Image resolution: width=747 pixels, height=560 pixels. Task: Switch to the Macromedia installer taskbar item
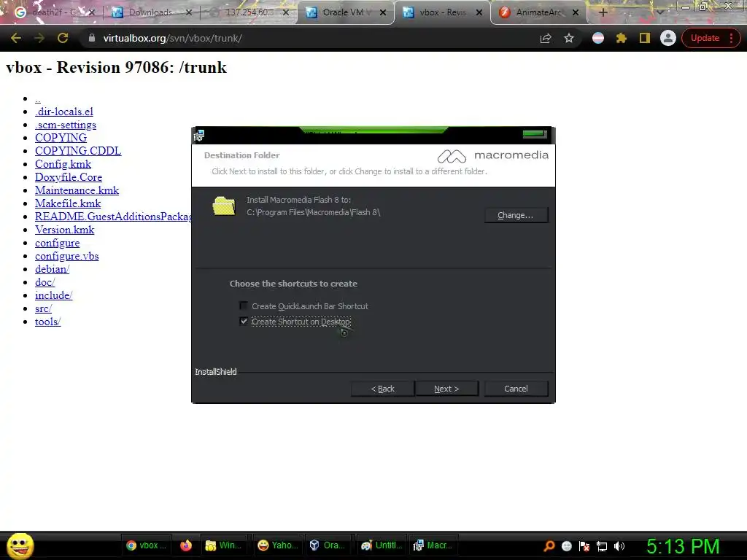tap(433, 545)
